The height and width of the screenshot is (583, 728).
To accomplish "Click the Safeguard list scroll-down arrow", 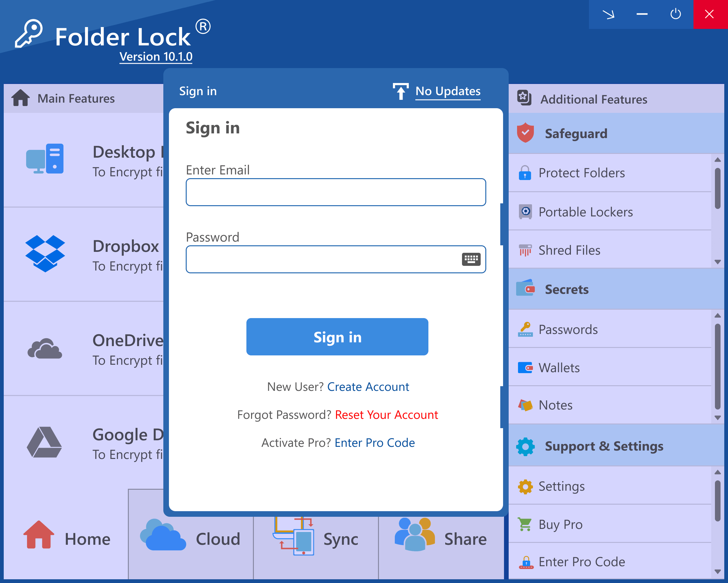I will 718,262.
